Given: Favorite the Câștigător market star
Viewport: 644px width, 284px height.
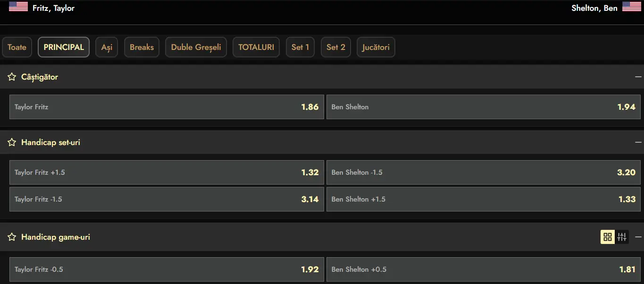Looking at the screenshot, I should [x=12, y=77].
